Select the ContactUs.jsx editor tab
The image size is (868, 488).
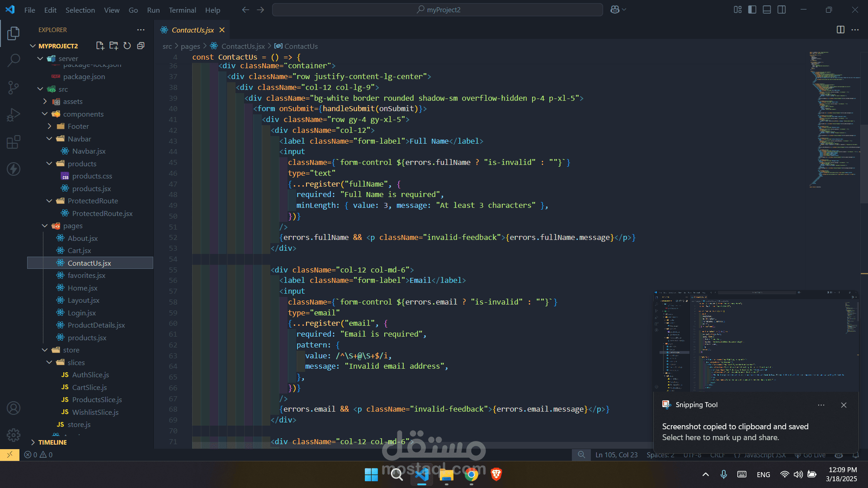(x=192, y=30)
